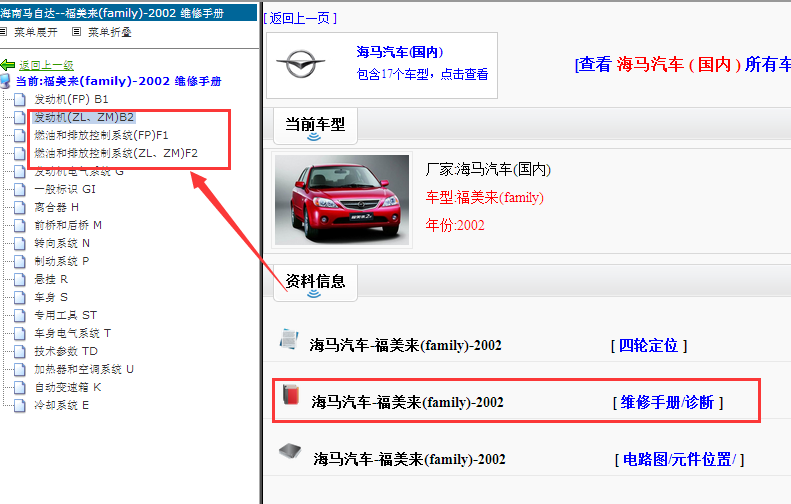Image resolution: width=791 pixels, height=504 pixels.
Task: Open the 返回上一级 link
Action: [46, 65]
